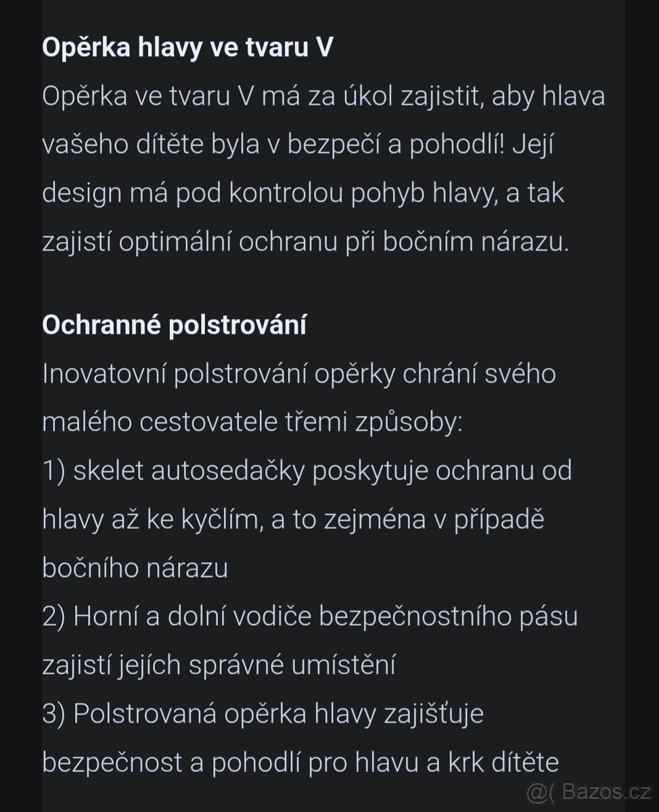The width and height of the screenshot is (659, 812).
Task: Click list item 3 "Polstrovaná opěrka hlavy"
Action: pos(263,715)
